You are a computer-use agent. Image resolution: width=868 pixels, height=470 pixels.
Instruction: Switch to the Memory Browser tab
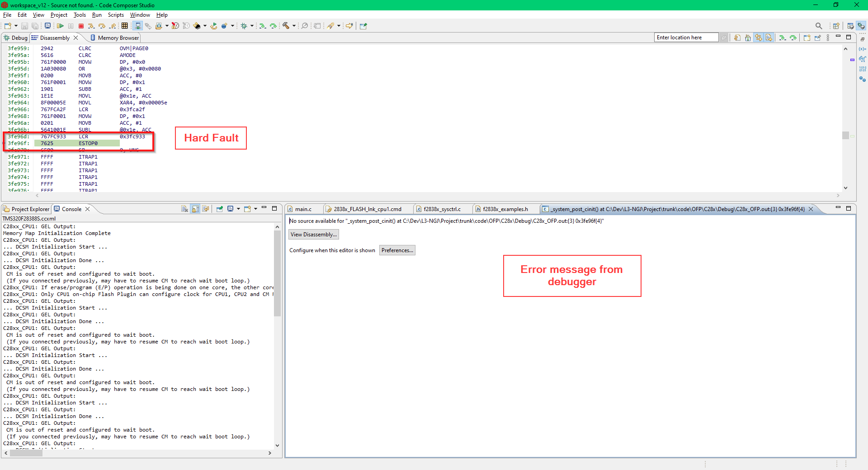pyautogui.click(x=115, y=38)
